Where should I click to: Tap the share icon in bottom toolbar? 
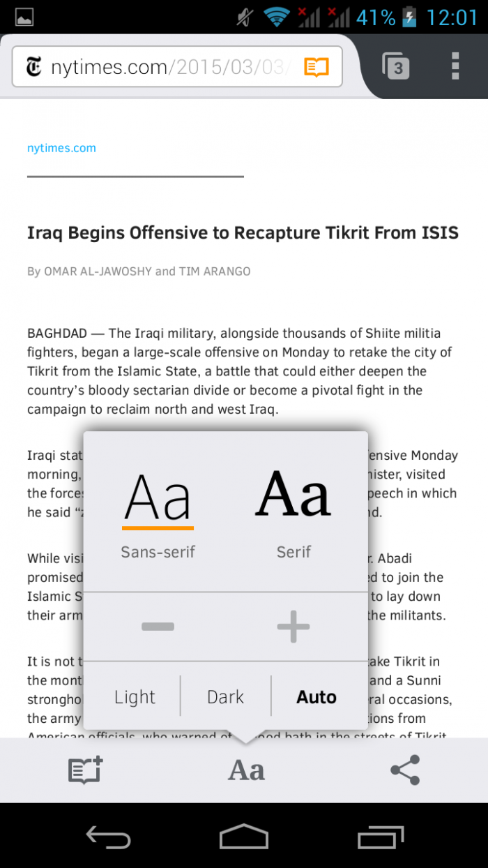pyautogui.click(x=405, y=770)
